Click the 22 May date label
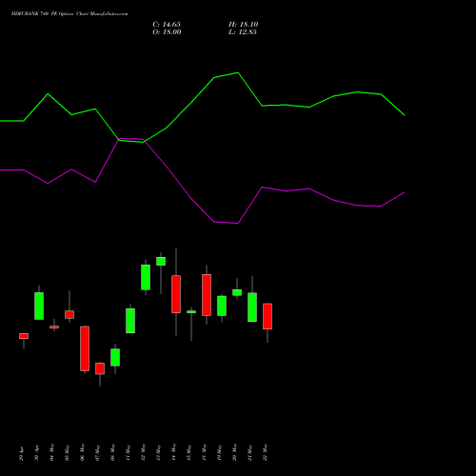Screen dimensions: 476x476 tap(266, 452)
